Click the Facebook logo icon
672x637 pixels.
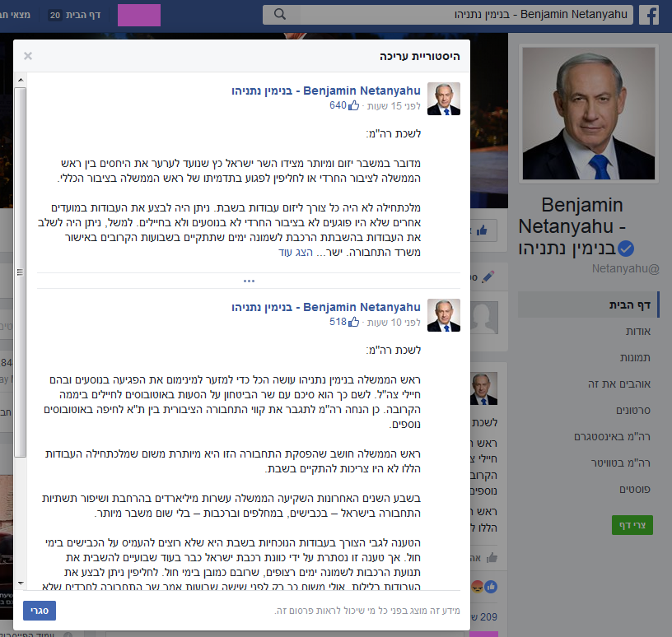649,15
